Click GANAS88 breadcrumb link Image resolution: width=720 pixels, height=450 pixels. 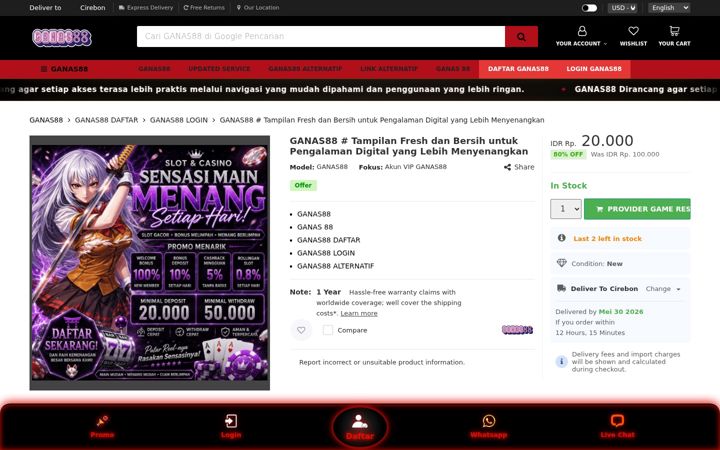pos(46,120)
